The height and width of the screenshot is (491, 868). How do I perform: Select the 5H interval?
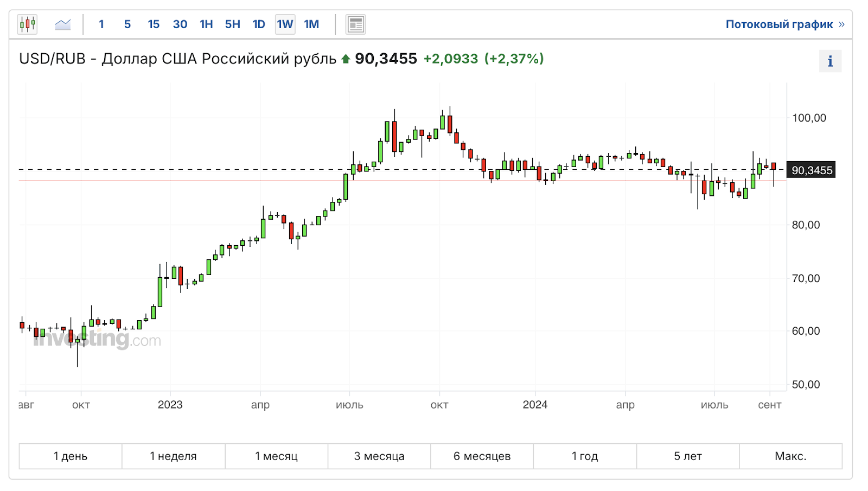point(233,24)
